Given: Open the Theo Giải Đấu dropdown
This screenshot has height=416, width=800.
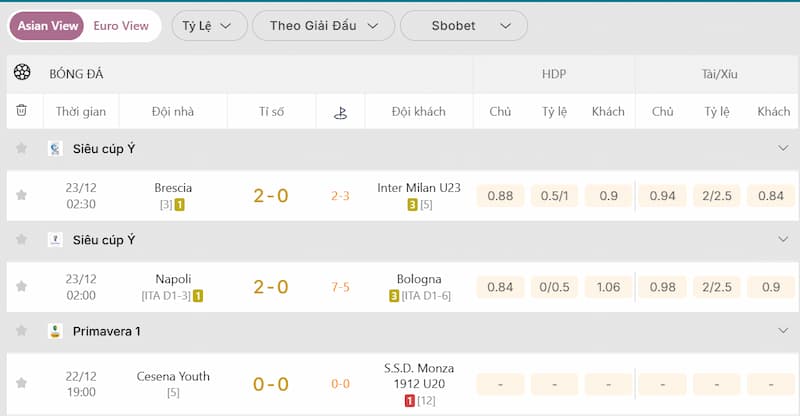Looking at the screenshot, I should (324, 26).
